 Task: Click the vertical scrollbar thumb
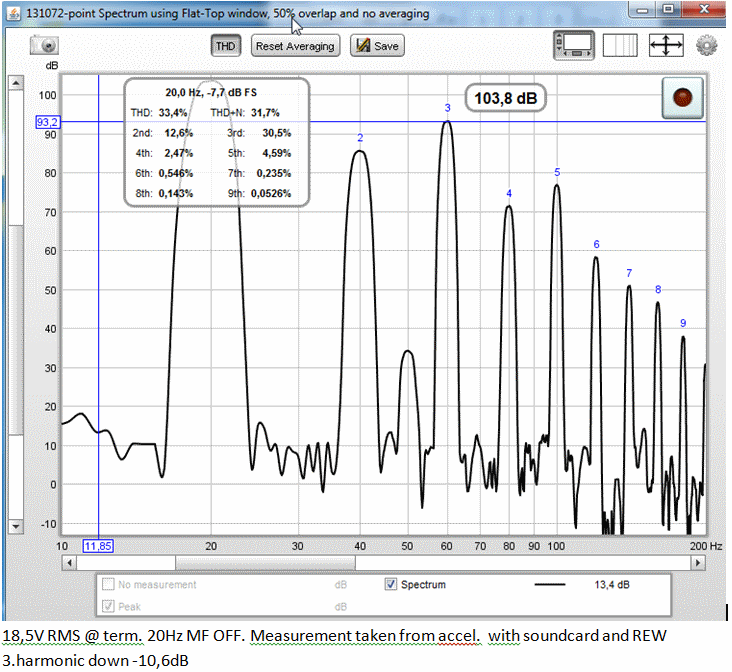(x=16, y=330)
